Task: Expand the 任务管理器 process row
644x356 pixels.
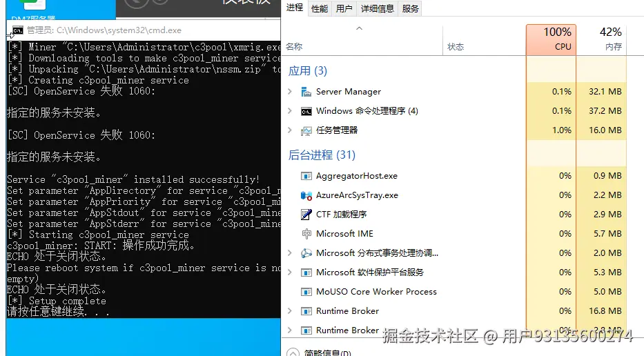Action: point(290,130)
